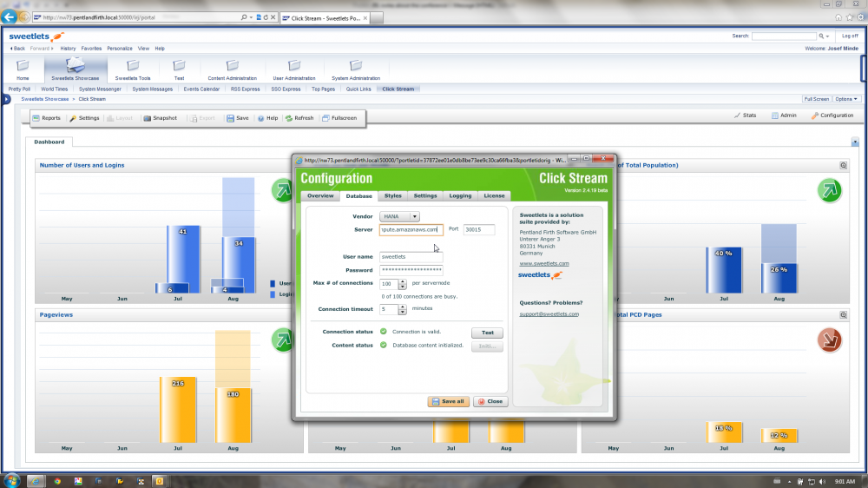Open the Test folder icon
Viewport: 868px width, 488px height.
(179, 66)
